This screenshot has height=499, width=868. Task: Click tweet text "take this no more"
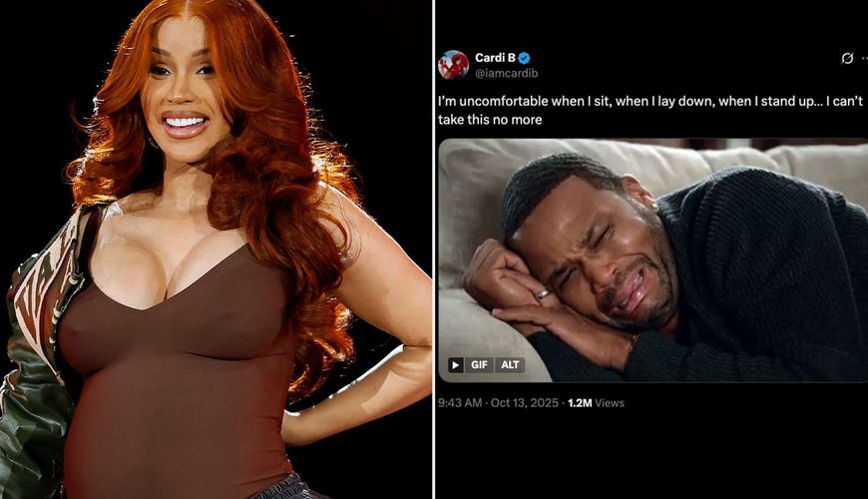coord(490,119)
